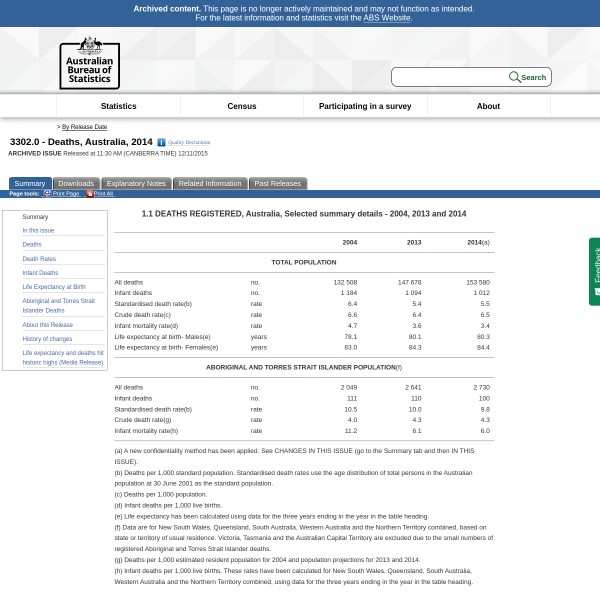Viewport: 600px width, 600px height.
Task: Open the Related Information tab
Action: (210, 184)
